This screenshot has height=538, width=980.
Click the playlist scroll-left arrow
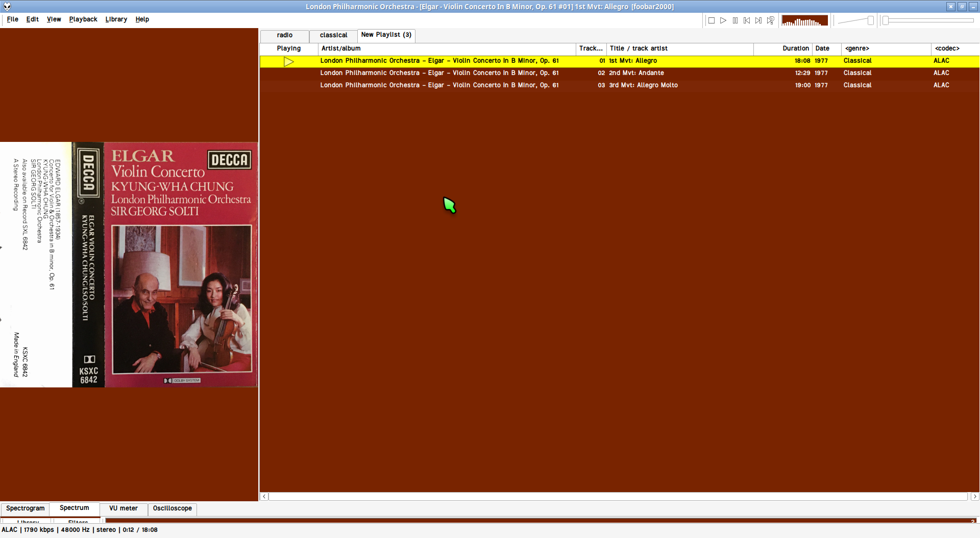[x=264, y=496]
